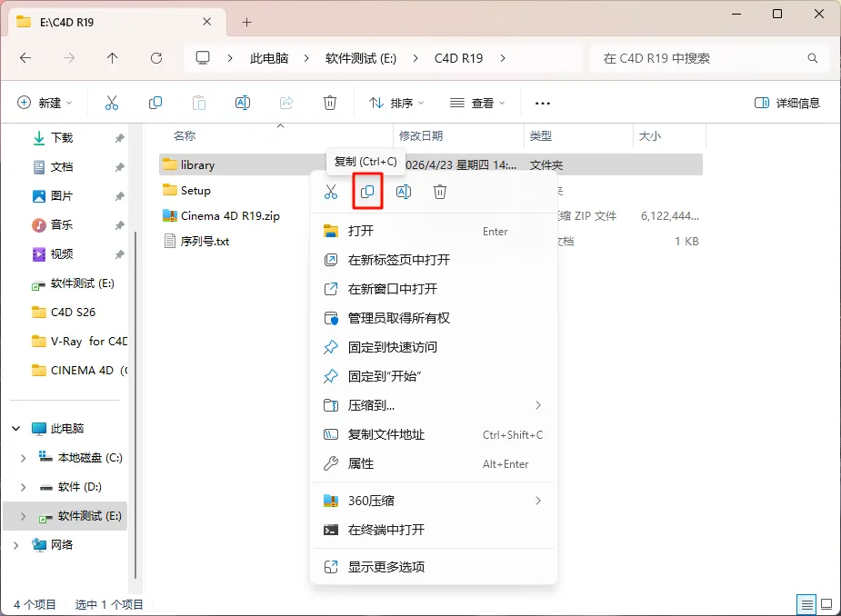Open a new tab with plus button
Screen dimensions: 841x616
pos(246,22)
